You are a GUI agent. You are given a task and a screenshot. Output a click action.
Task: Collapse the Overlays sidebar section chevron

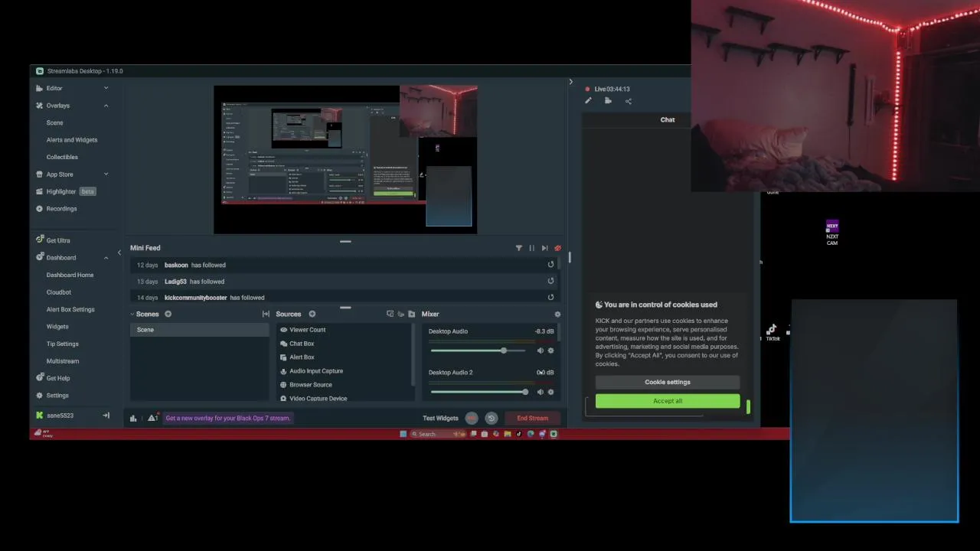tap(106, 106)
